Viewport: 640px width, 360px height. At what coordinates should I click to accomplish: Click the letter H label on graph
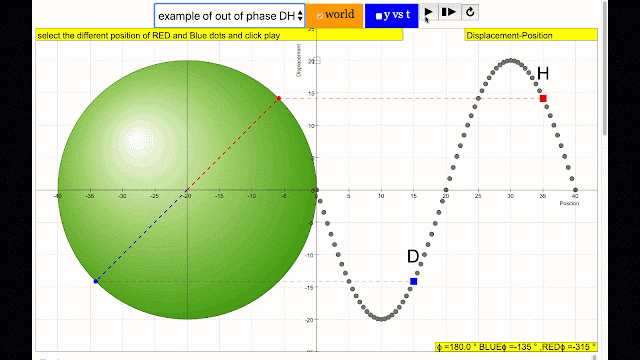[x=543, y=73]
